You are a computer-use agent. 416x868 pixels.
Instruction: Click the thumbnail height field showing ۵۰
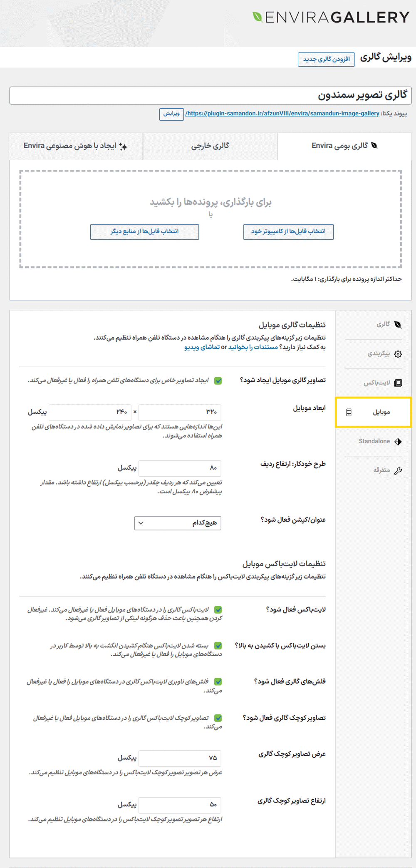(180, 805)
